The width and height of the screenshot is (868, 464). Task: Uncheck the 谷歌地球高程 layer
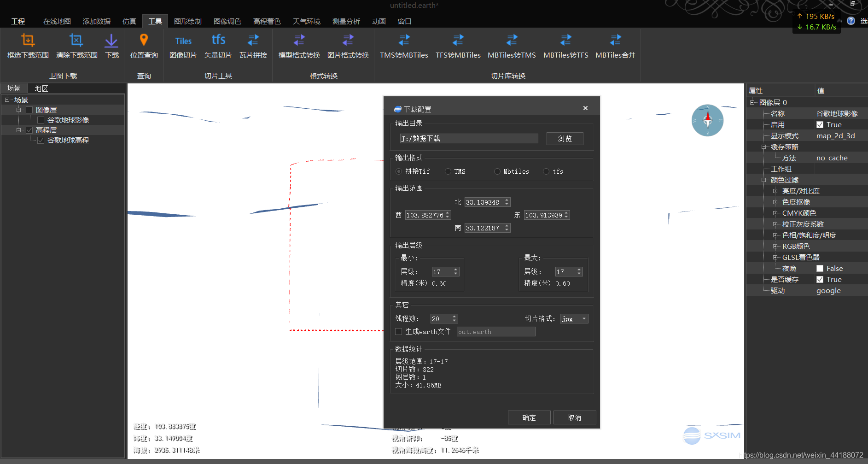pyautogui.click(x=41, y=140)
